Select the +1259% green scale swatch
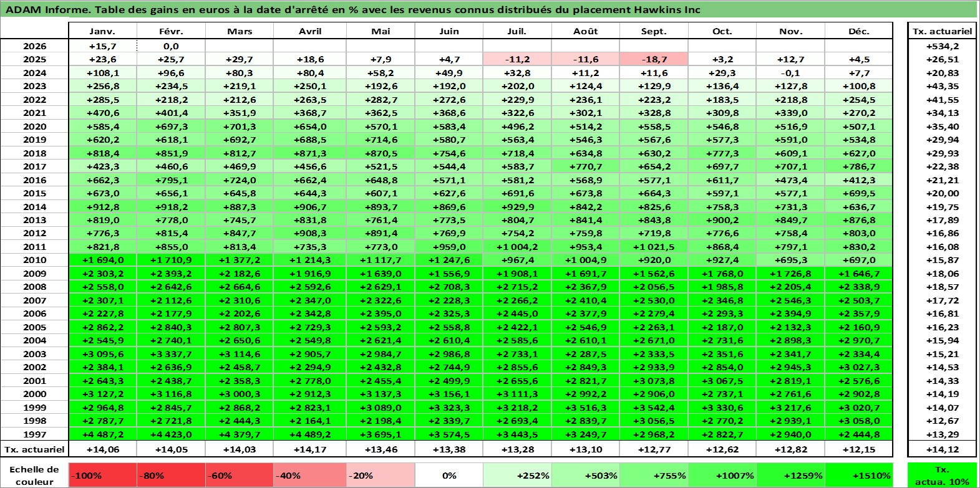The image size is (980, 488). 791,475
